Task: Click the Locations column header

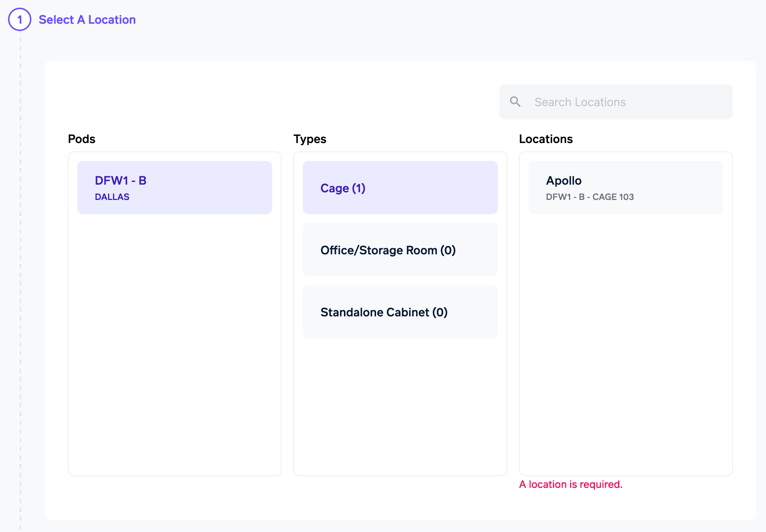Action: point(546,139)
